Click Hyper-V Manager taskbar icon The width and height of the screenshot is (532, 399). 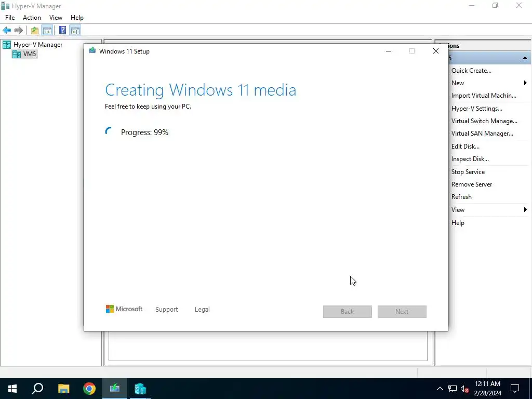(140, 389)
